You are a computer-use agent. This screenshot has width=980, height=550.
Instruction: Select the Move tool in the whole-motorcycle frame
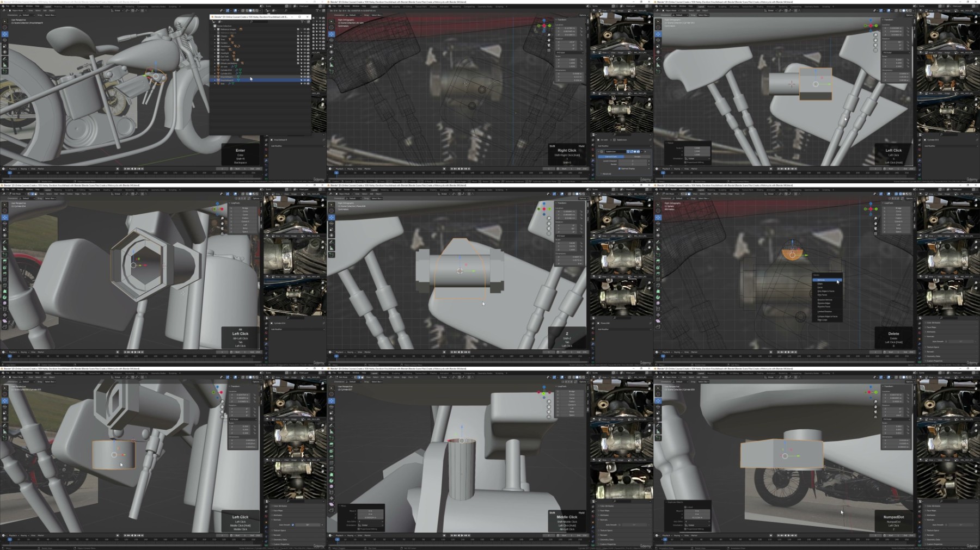[5, 34]
